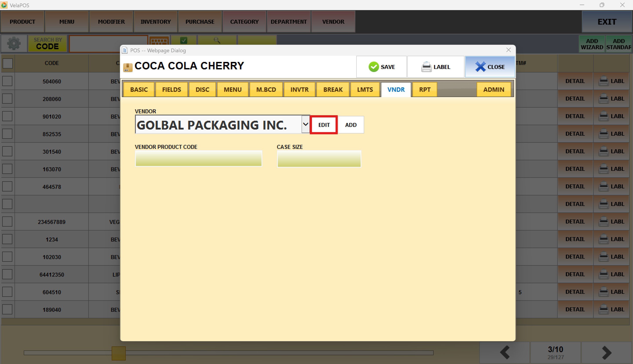Image resolution: width=633 pixels, height=364 pixels.
Task: Tick the checkbox for code 208060
Action: point(7,99)
